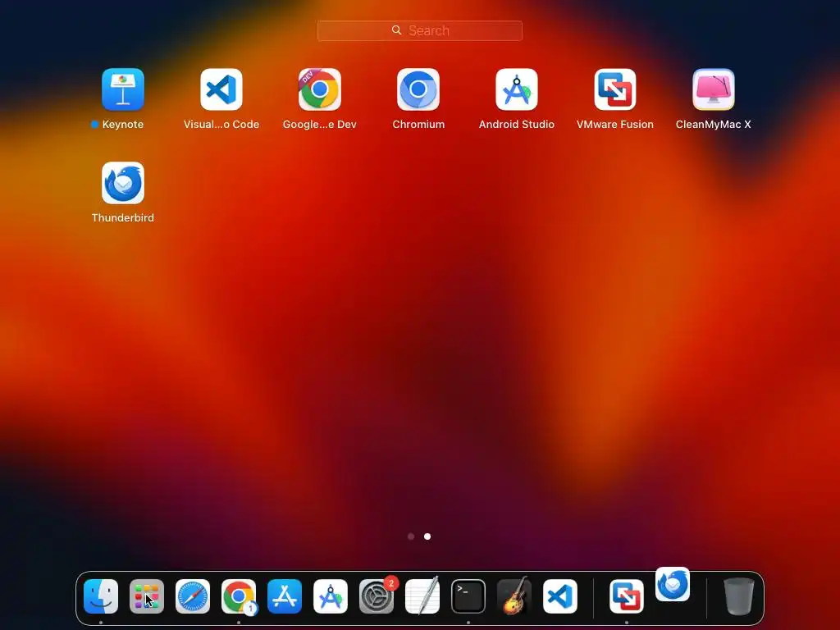Click the Launchpad Search field
The height and width of the screenshot is (630, 840).
point(420,30)
